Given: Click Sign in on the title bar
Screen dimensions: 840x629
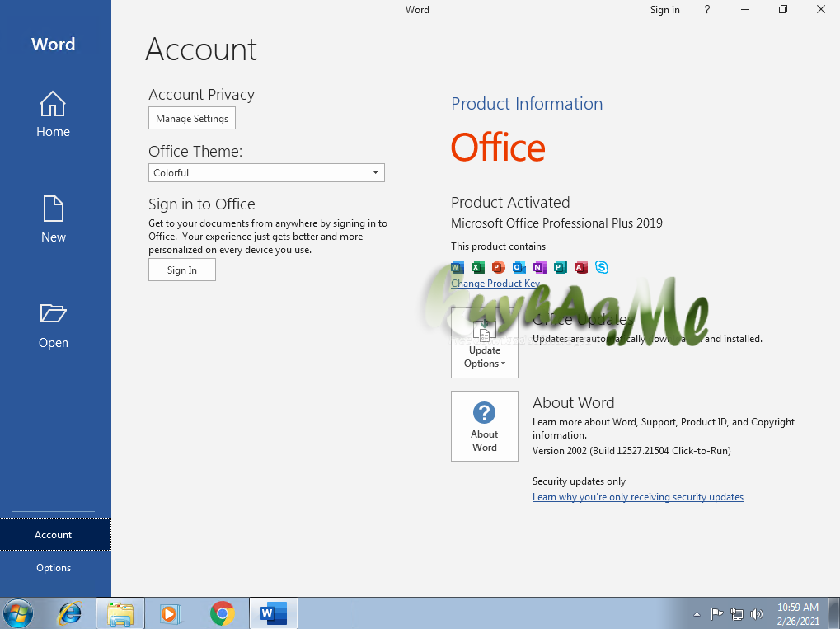Looking at the screenshot, I should tap(664, 10).
